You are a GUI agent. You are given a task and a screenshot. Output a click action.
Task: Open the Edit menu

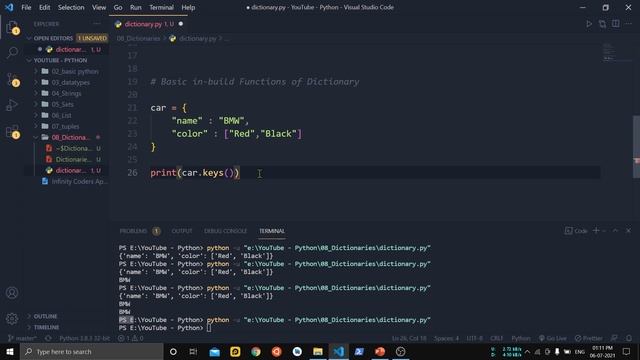[x=44, y=7]
